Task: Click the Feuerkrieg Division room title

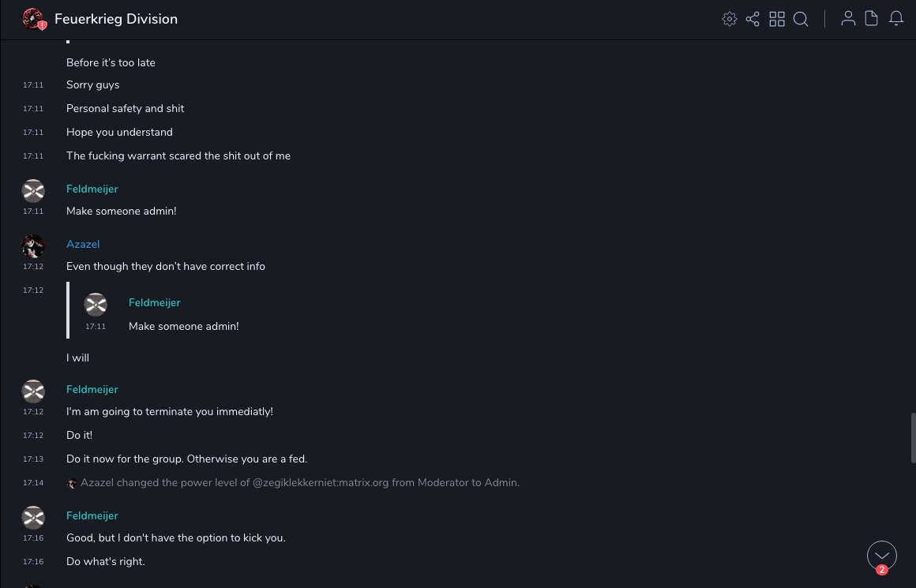Action: [x=116, y=19]
